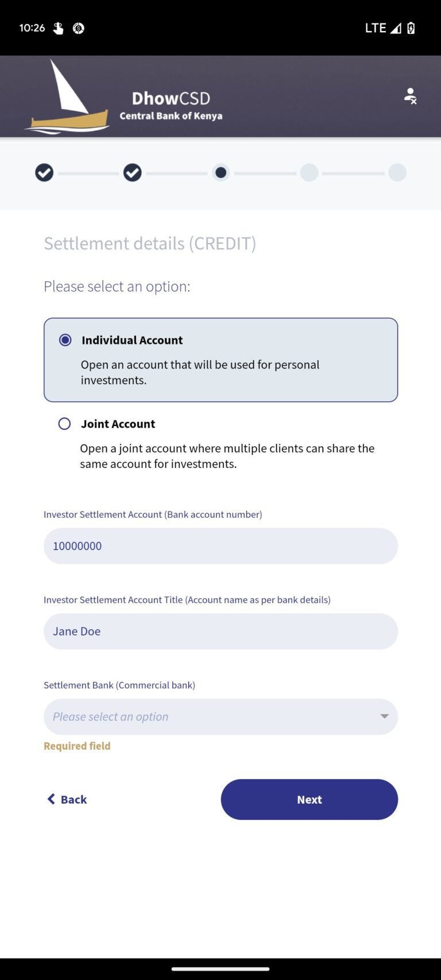Select the Joint Account radio button
The width and height of the screenshot is (441, 980).
(64, 424)
